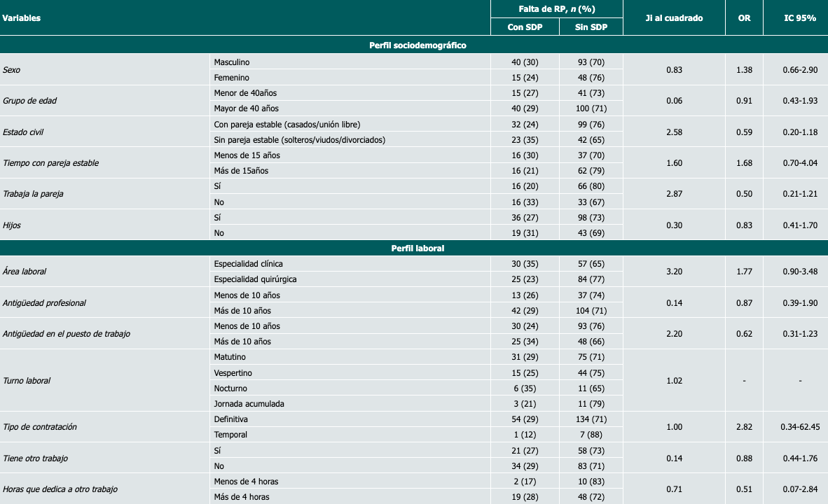Click the Perfil laboral section banner

click(418, 248)
